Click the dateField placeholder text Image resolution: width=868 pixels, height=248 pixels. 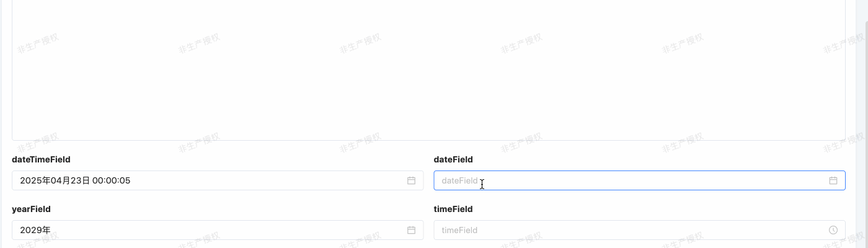[459, 180]
